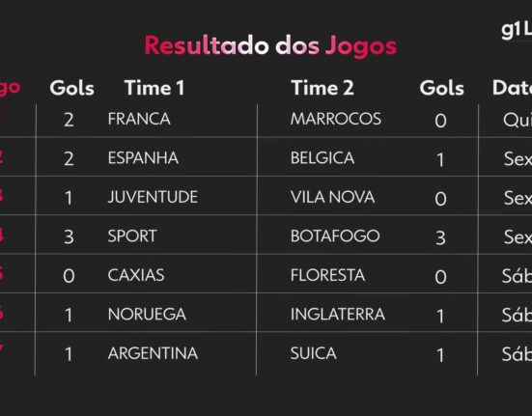
Task: Select the BOTAFOGO team cell
Action: coord(335,236)
